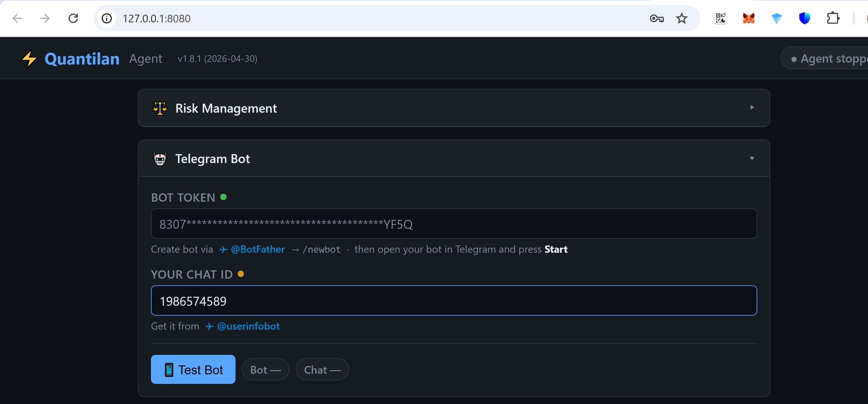Click the Risk Management section title
868x404 pixels.
pyautogui.click(x=226, y=108)
